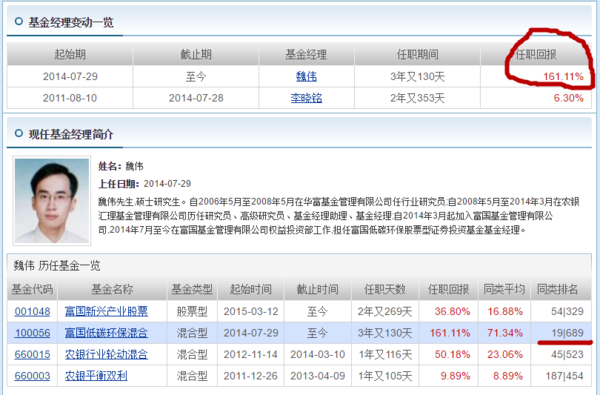Open fund manager 李晓铭 link
This screenshot has width=600, height=395.
point(306,98)
